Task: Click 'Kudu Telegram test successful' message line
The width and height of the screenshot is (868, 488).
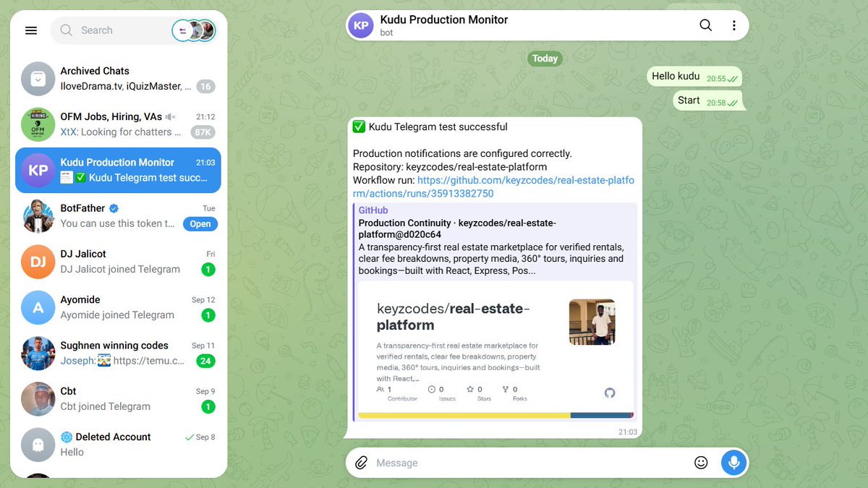Action: tap(430, 127)
